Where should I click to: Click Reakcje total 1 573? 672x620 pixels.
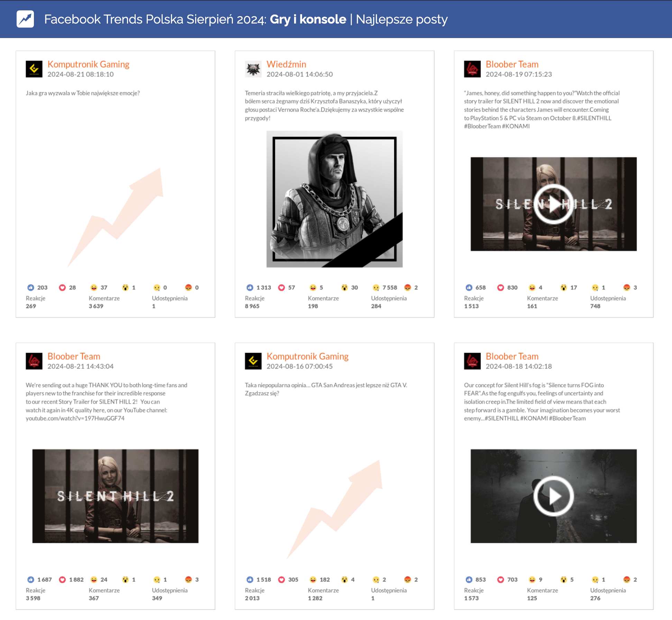471,598
